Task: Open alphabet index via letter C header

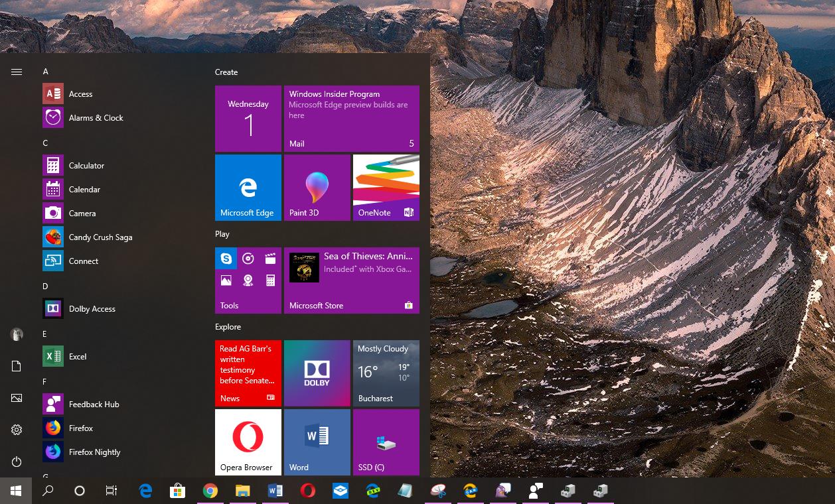Action: (46, 143)
